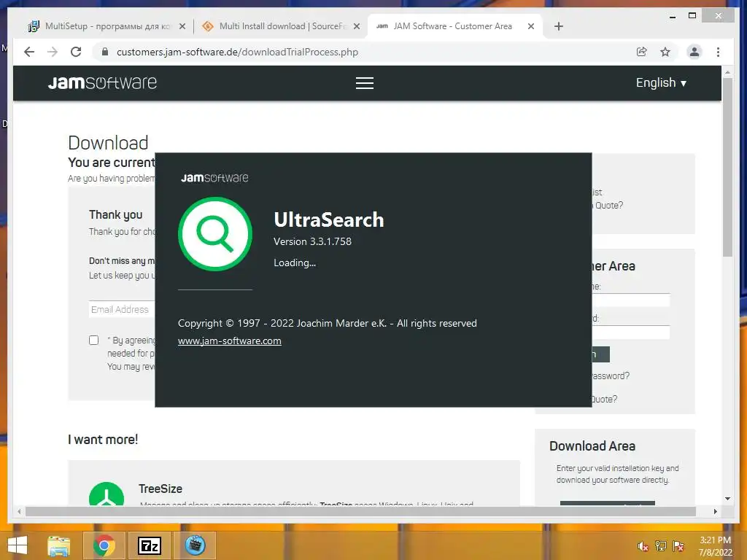Open File Explorer from taskbar

click(59, 545)
